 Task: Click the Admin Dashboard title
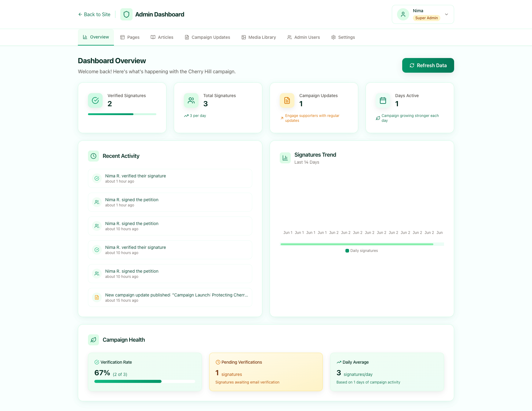(160, 14)
